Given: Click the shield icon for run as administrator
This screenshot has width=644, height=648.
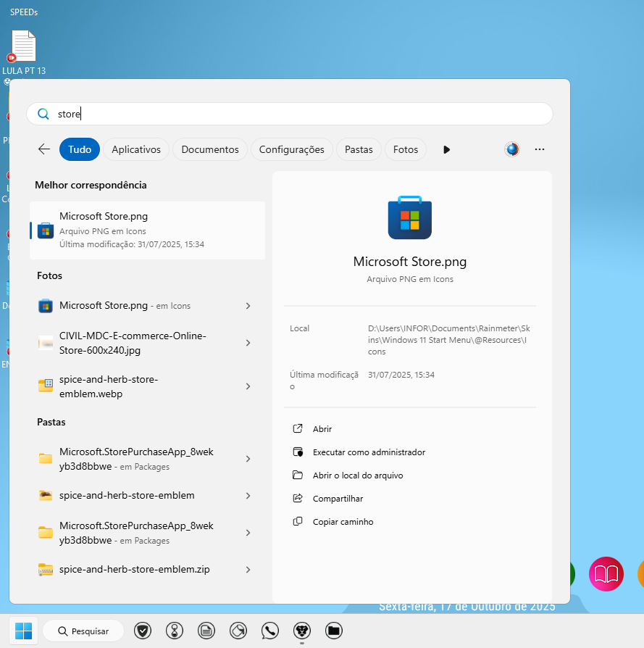Looking at the screenshot, I should click(x=298, y=452).
